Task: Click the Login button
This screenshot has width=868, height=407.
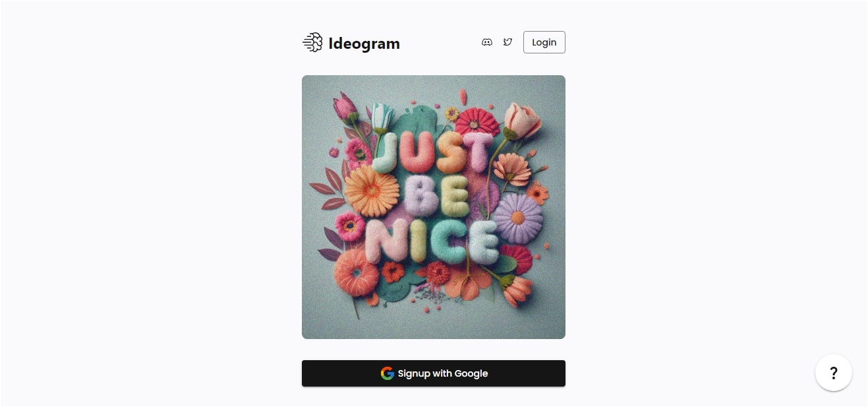Action: click(544, 42)
